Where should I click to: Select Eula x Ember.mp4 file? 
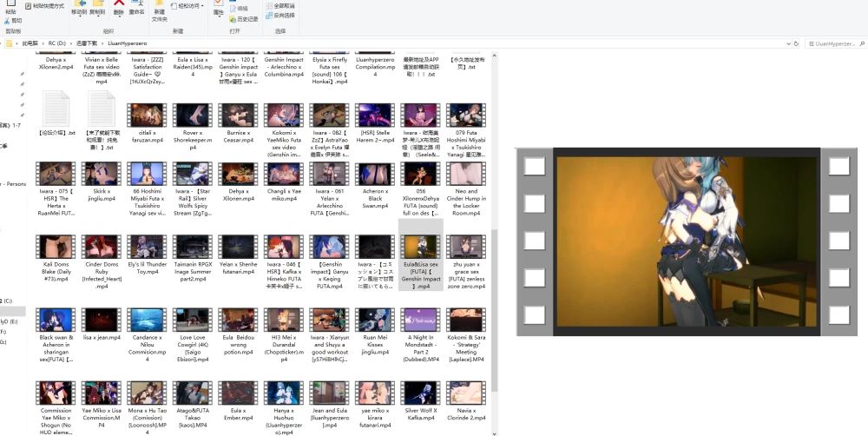pyautogui.click(x=238, y=401)
